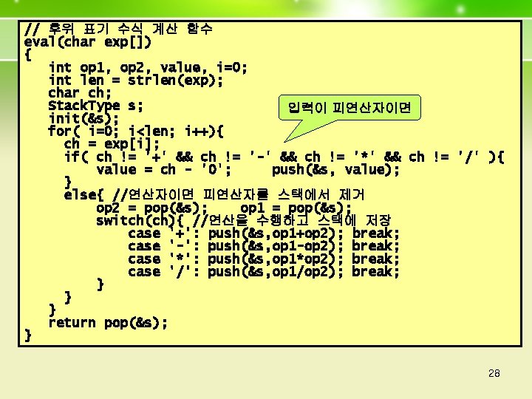Select the 'char ch;' declaration

pyautogui.click(x=80, y=93)
